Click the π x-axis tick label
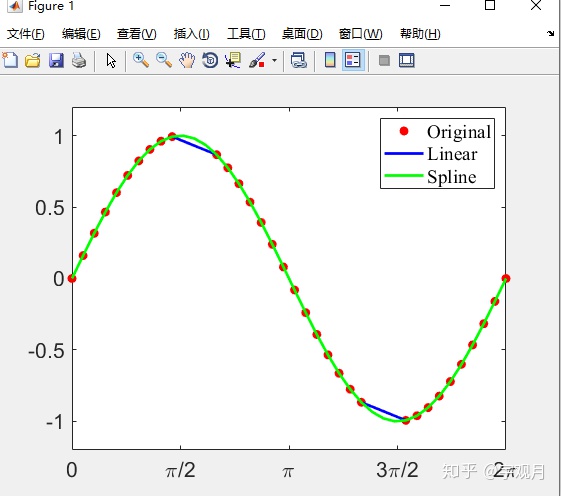 point(288,472)
